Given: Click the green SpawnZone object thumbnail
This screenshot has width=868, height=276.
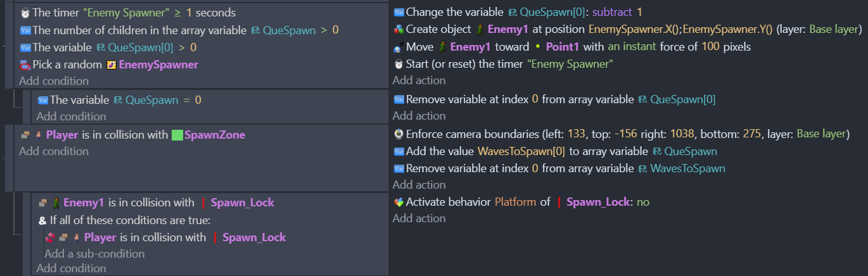Looking at the screenshot, I should tap(177, 135).
